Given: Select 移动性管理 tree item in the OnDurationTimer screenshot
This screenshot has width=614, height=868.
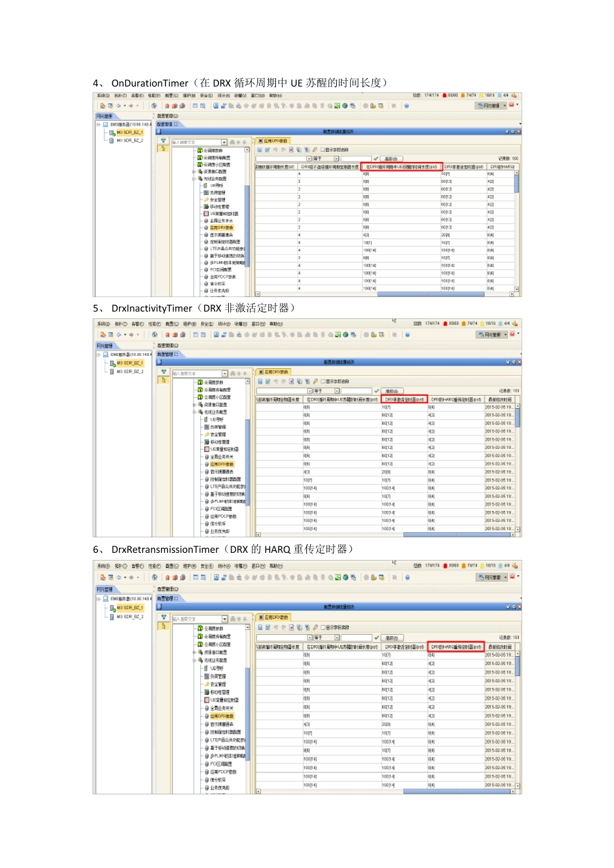Looking at the screenshot, I should [x=219, y=207].
